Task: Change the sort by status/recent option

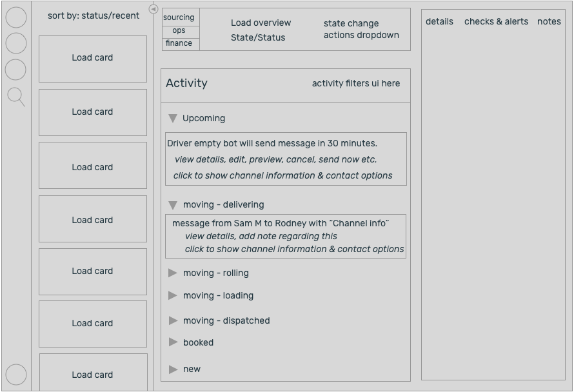Action: [94, 15]
